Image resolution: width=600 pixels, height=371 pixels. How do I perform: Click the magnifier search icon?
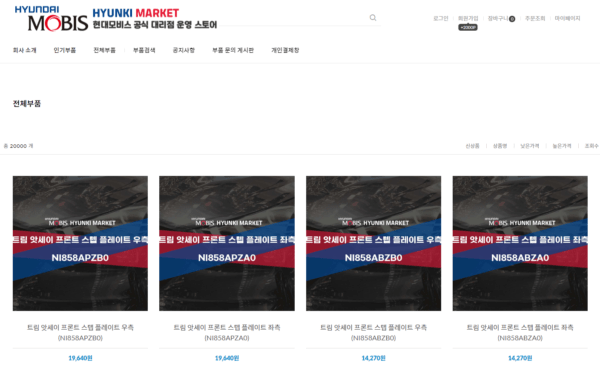point(373,18)
